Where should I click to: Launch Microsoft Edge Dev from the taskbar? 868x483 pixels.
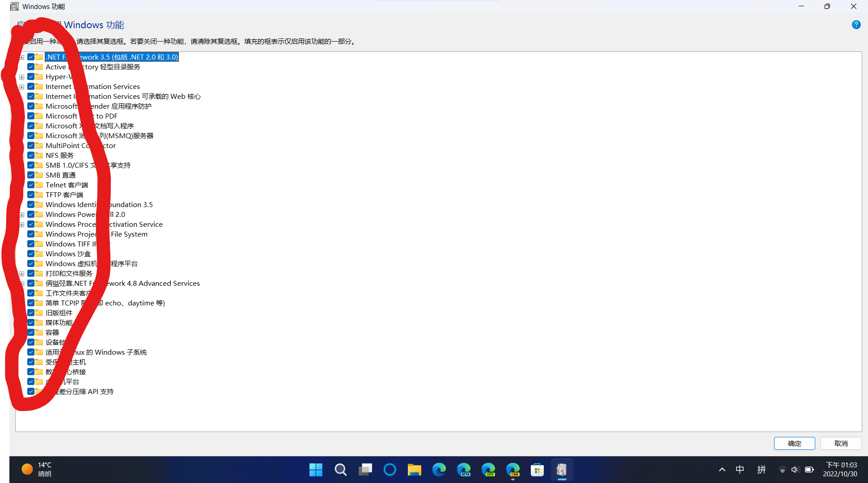(x=488, y=470)
